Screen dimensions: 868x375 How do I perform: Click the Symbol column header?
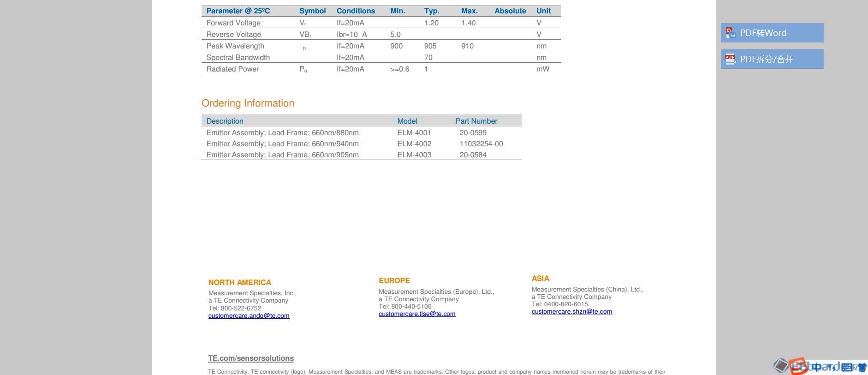(312, 11)
